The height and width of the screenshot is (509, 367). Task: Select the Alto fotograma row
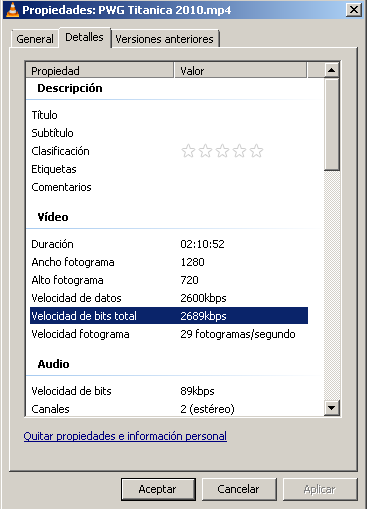click(x=169, y=280)
